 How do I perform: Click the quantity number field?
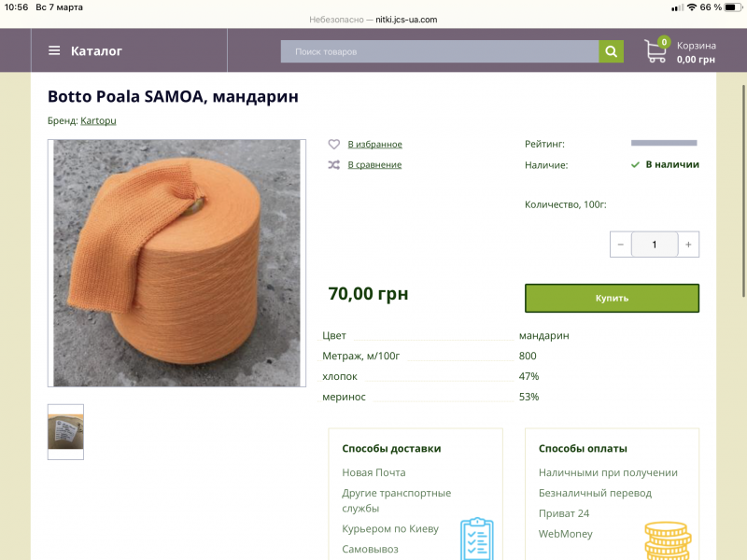(x=655, y=245)
